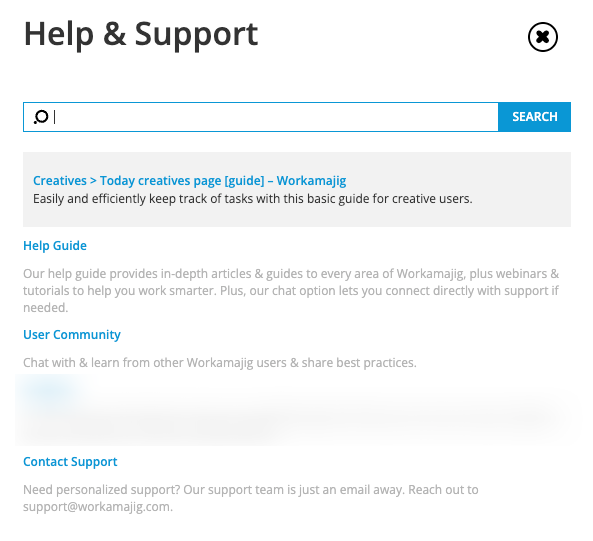Close the Help & Support dialog

point(542,37)
